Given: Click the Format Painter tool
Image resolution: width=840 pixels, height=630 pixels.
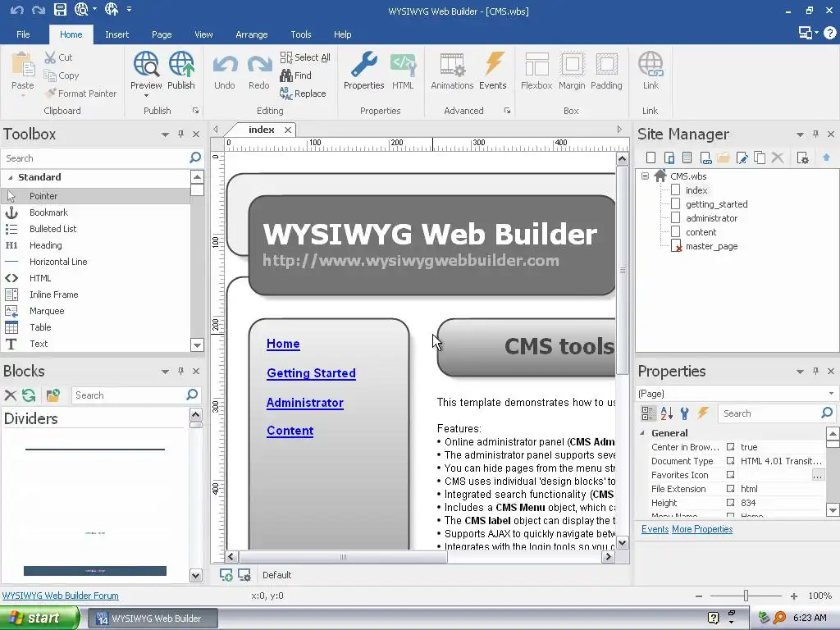Looking at the screenshot, I should point(80,94).
